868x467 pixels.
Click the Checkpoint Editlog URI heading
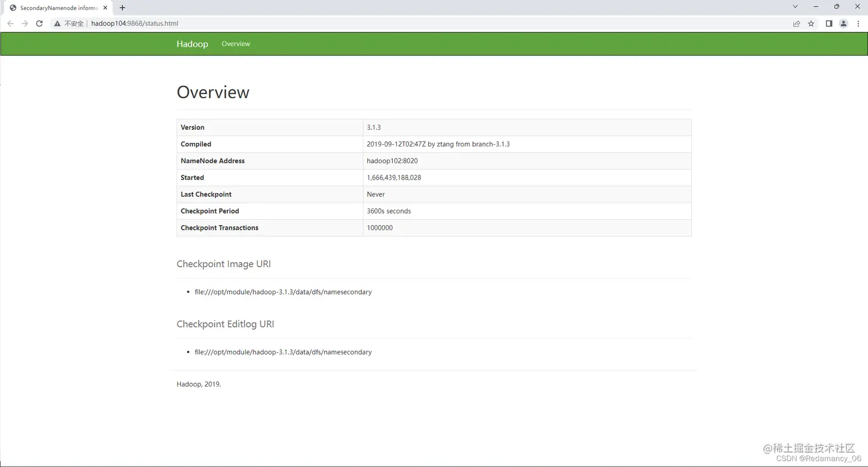(x=225, y=324)
